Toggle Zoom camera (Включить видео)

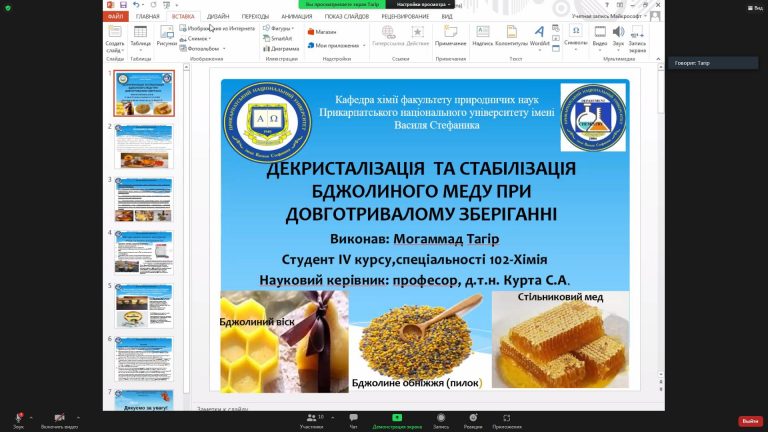(x=59, y=421)
